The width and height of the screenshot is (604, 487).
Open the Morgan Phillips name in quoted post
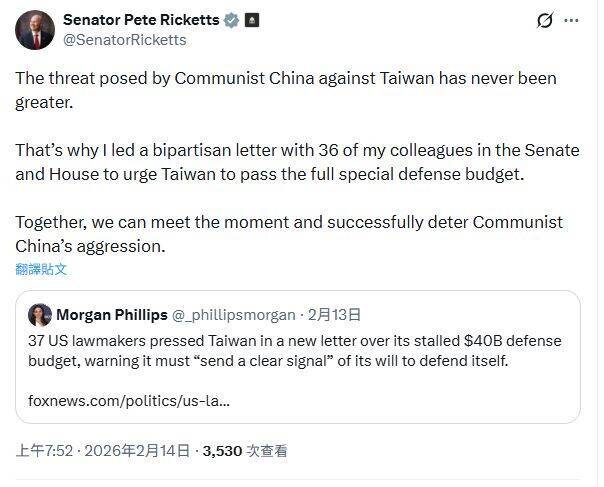pyautogui.click(x=111, y=315)
